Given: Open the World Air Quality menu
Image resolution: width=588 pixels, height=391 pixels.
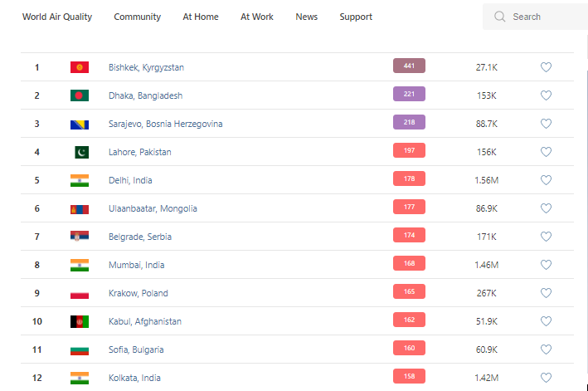Looking at the screenshot, I should click(x=57, y=17).
